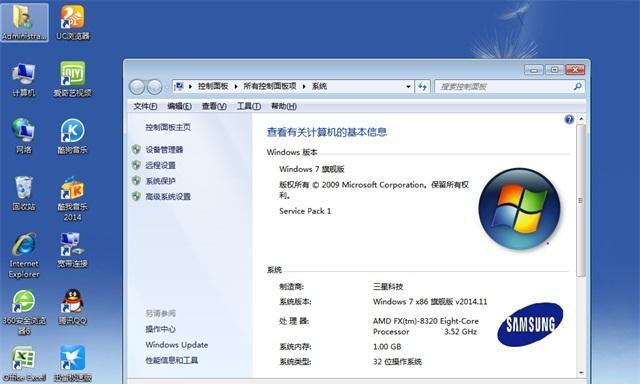640x384 pixels.
Task: Click the blue help question mark icon
Action: (x=569, y=119)
